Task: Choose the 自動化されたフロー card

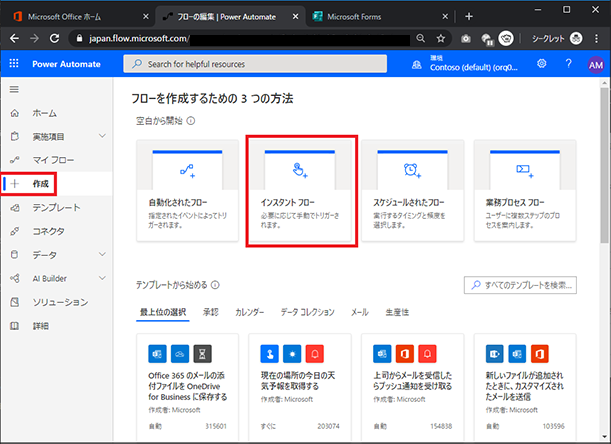Action: click(187, 191)
